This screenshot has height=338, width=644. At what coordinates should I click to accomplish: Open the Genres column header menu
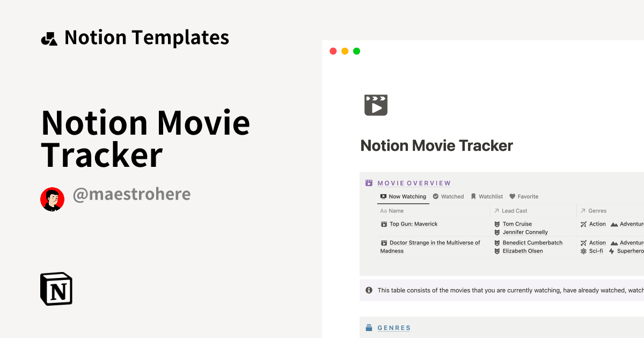610,211
